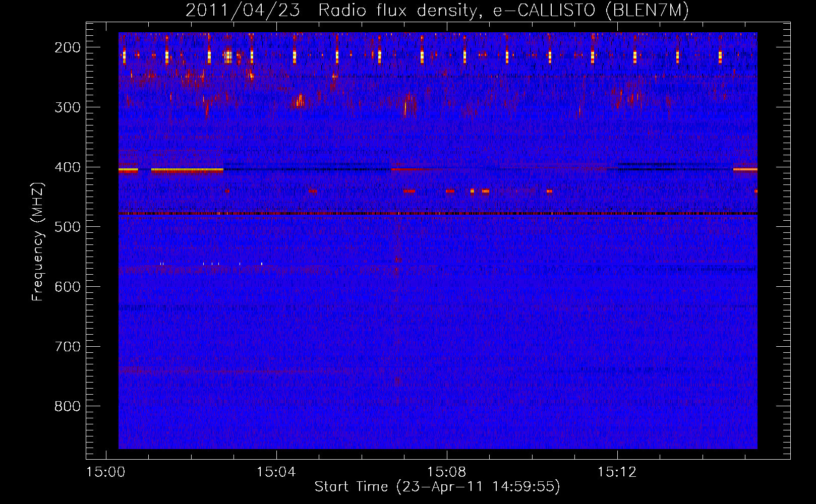816x504 pixels.
Task: Click the 'Start Time (23-Apr-11 14:59:55)' axis title
Action: (x=437, y=487)
